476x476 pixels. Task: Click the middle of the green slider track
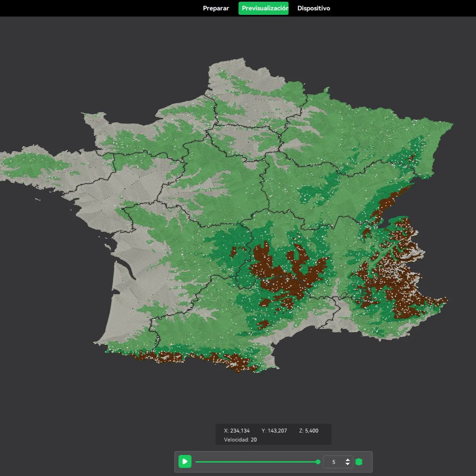click(257, 462)
